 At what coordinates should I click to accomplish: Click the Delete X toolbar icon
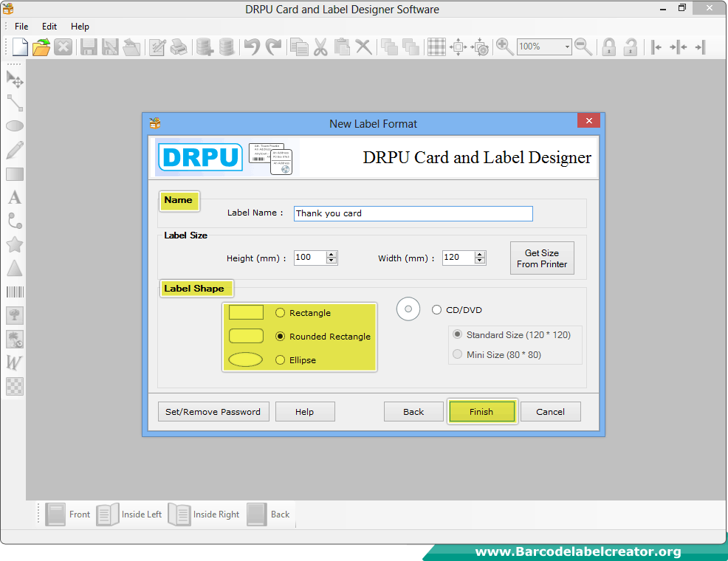(x=363, y=47)
